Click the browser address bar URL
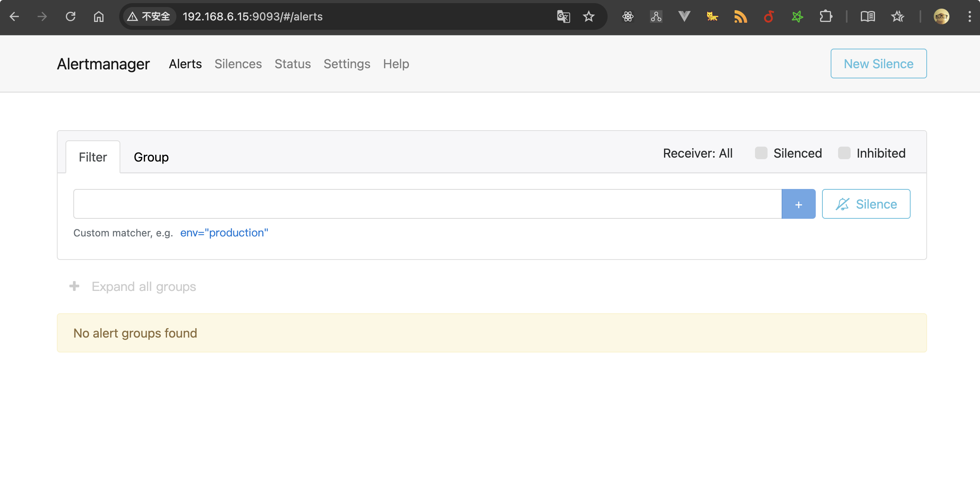Screen dimensions: 980x494 [252, 16]
